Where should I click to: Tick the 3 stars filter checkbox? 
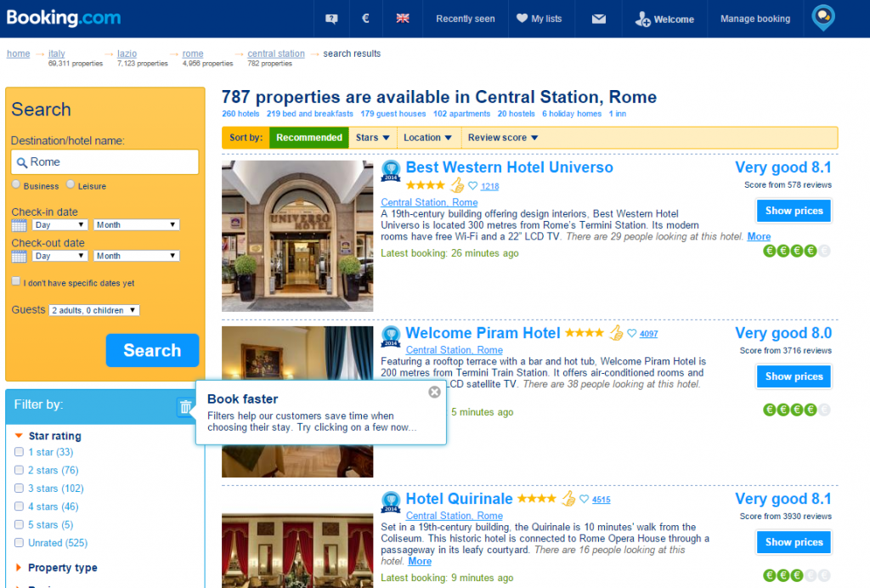click(x=19, y=488)
